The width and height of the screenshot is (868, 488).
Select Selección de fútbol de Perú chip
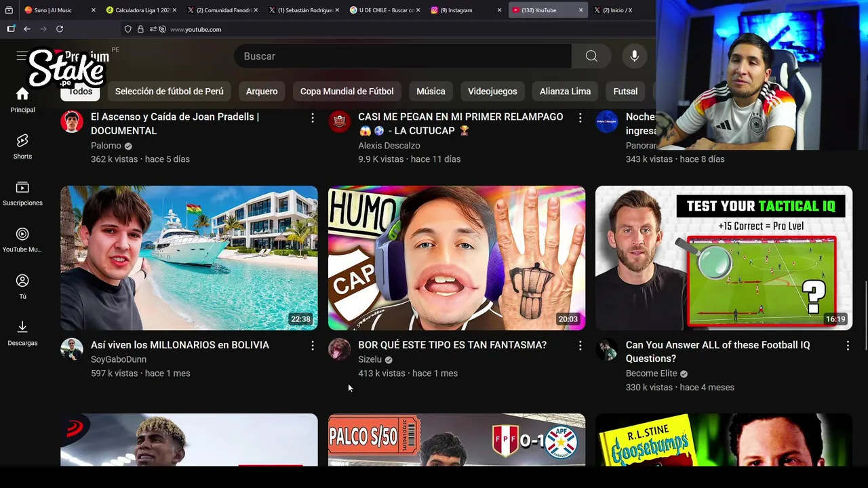click(x=169, y=91)
